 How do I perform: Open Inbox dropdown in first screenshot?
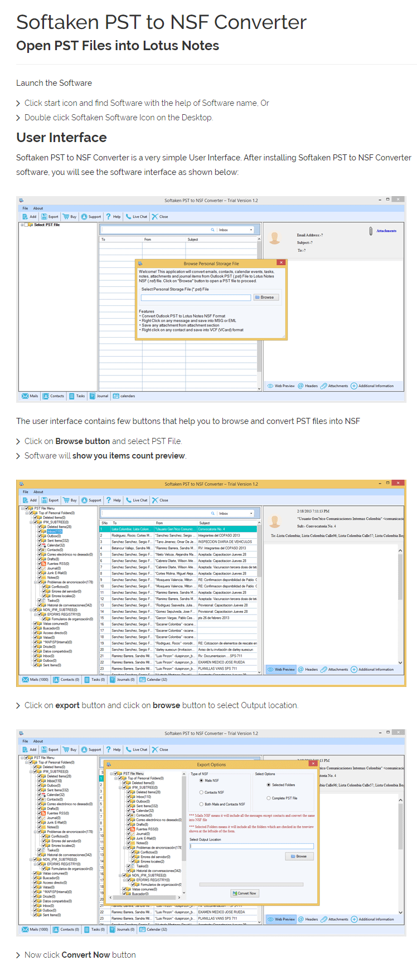[251, 230]
